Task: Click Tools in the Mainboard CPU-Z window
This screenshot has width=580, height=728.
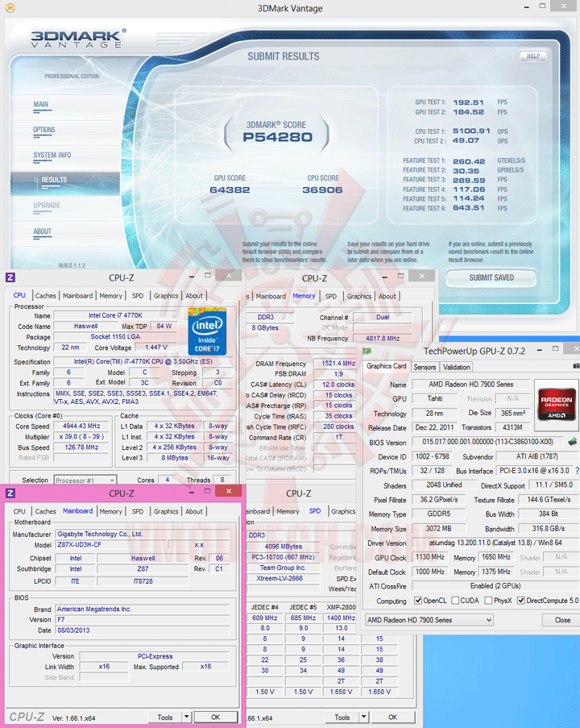Action: point(164,717)
